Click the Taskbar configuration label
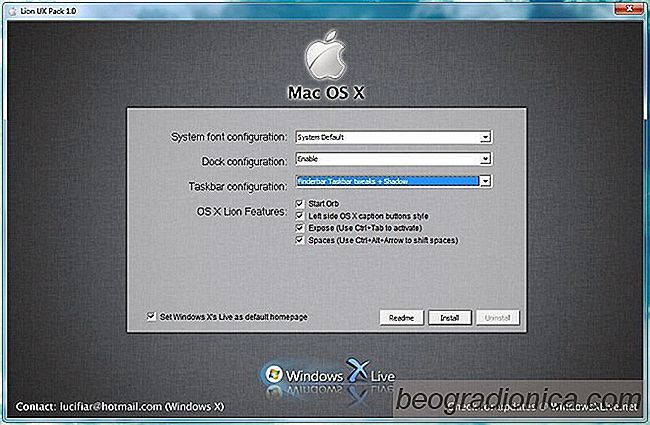650x425 pixels. [238, 187]
